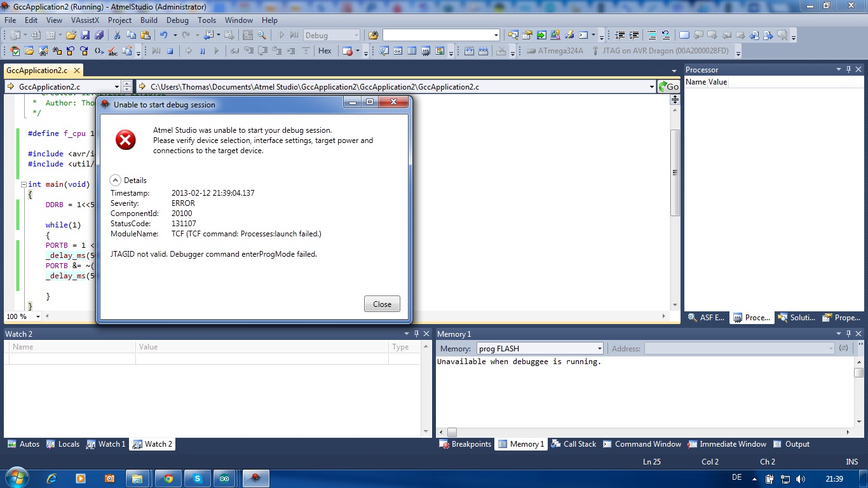
Task: Open the File menu
Action: tap(10, 20)
